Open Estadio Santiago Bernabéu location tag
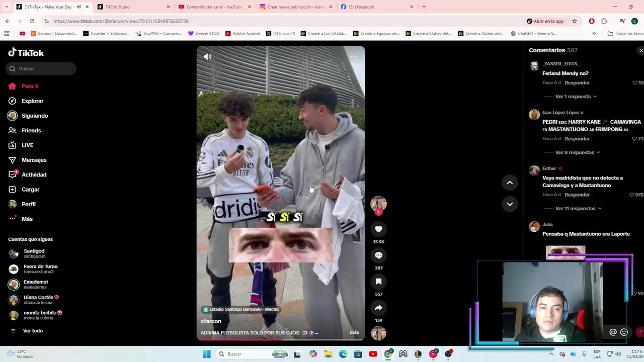The height and width of the screenshot is (362, 644). coord(241,309)
